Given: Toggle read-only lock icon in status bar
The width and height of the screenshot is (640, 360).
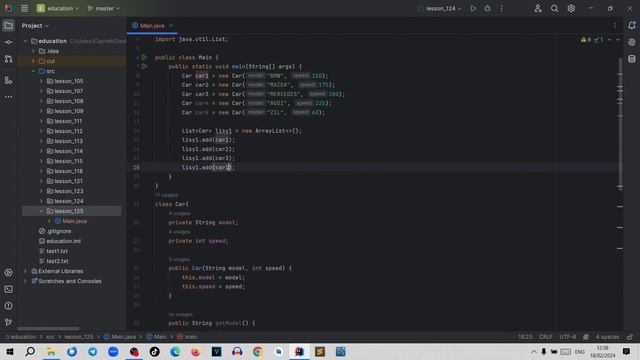Looking at the screenshot, I should 630,337.
